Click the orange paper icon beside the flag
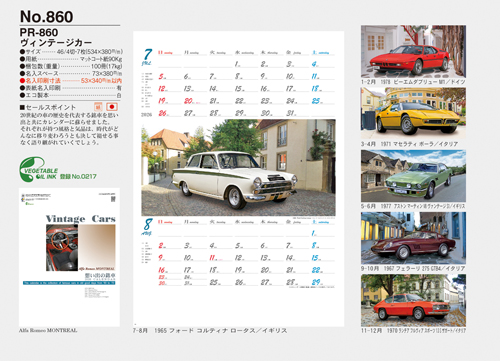This screenshot has height=361, width=500. pos(98,107)
